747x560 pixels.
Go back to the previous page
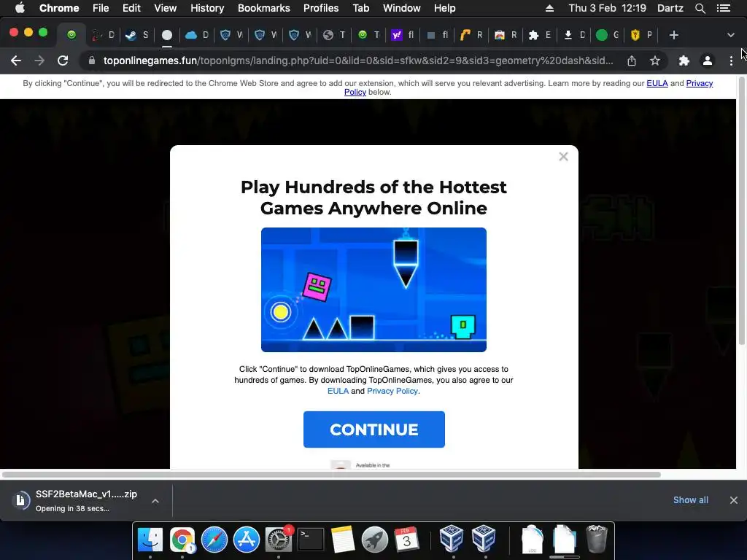click(16, 61)
